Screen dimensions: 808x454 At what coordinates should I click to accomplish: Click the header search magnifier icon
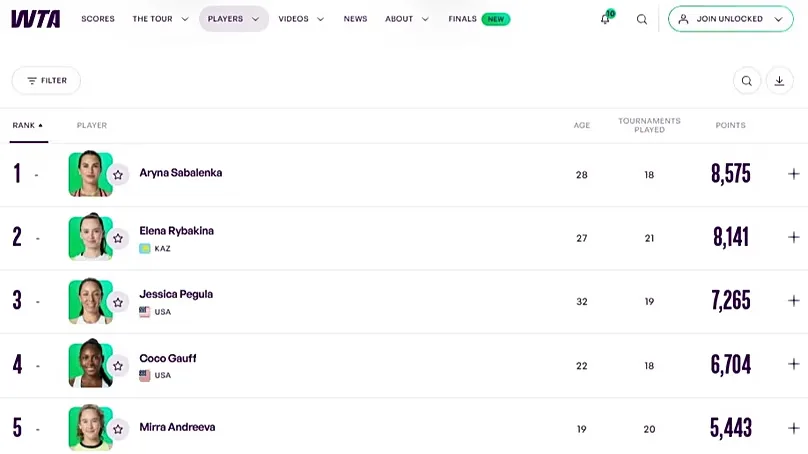(x=642, y=20)
